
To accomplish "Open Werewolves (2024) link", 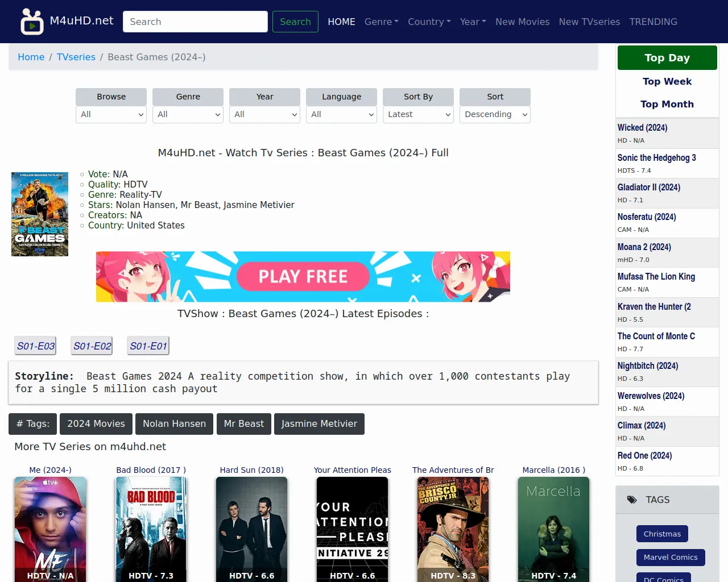I will click(x=651, y=396).
